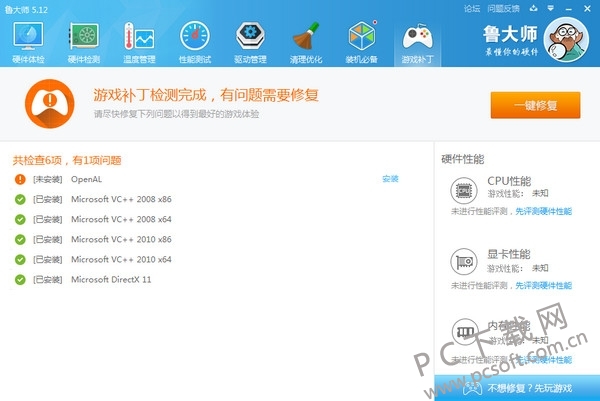Click the skin icon in the title bar
The width and height of the screenshot is (600, 401).
(533, 8)
